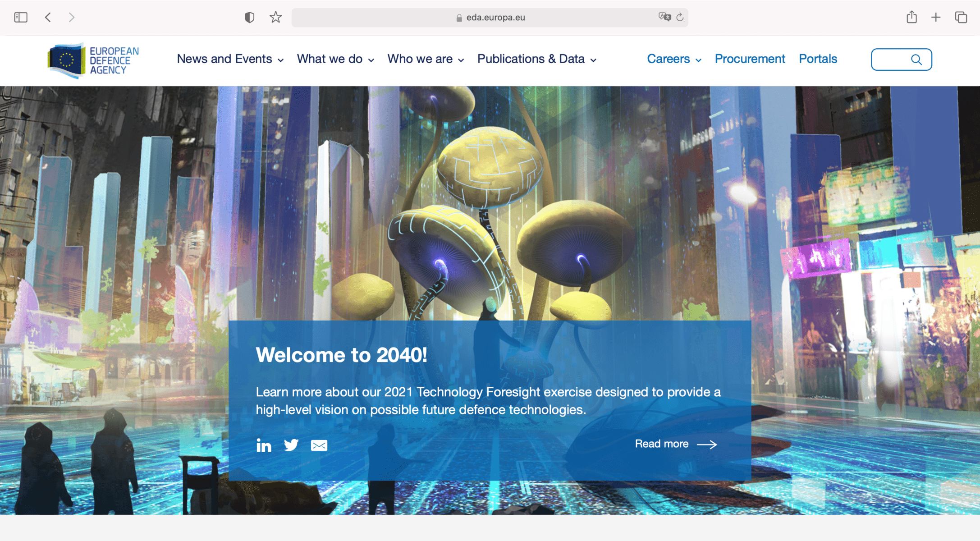Click Read more on the 2040 banner
Screen dimensions: 980x541
(676, 444)
